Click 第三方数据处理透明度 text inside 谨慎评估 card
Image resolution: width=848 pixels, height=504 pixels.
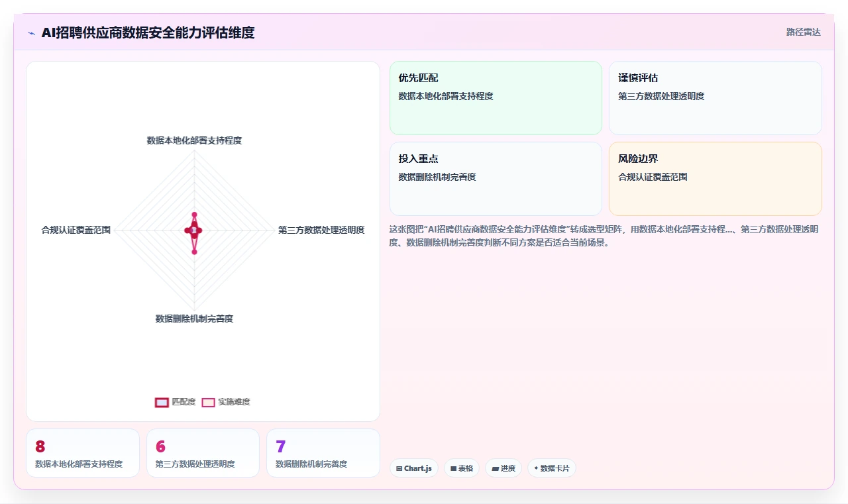click(661, 96)
